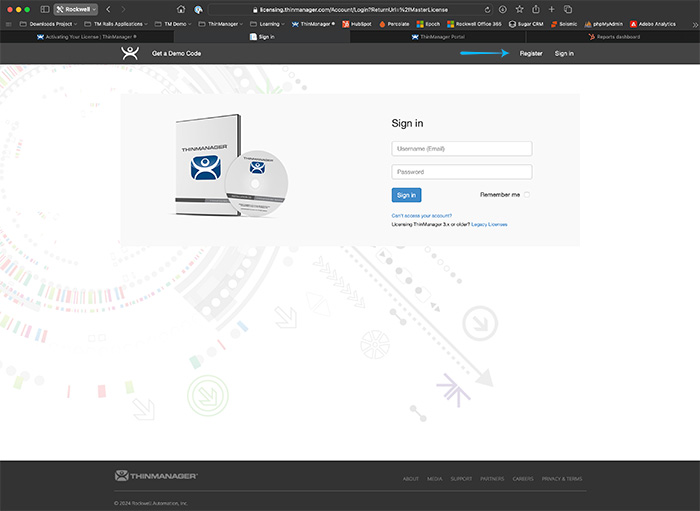Click Sign in link in header
Image resolution: width=700 pixels, height=511 pixels.
point(564,54)
